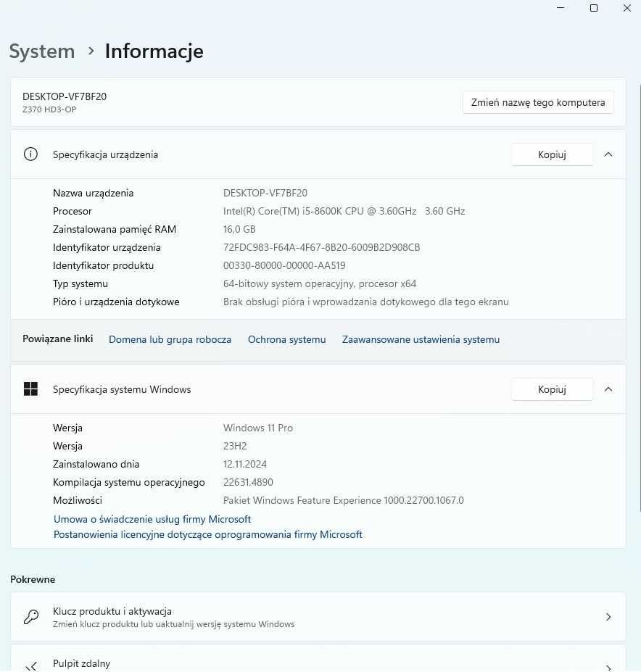Viewport: 641px width, 672px height.
Task: Click the Identyfikator produktu label
Action: [x=104, y=266]
